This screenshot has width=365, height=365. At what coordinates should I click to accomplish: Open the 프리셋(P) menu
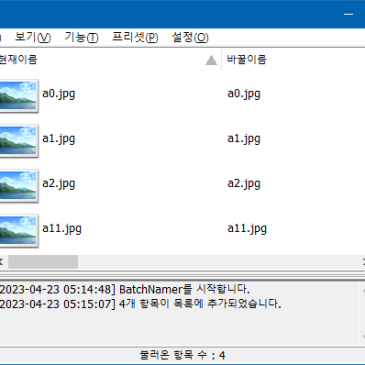click(135, 37)
